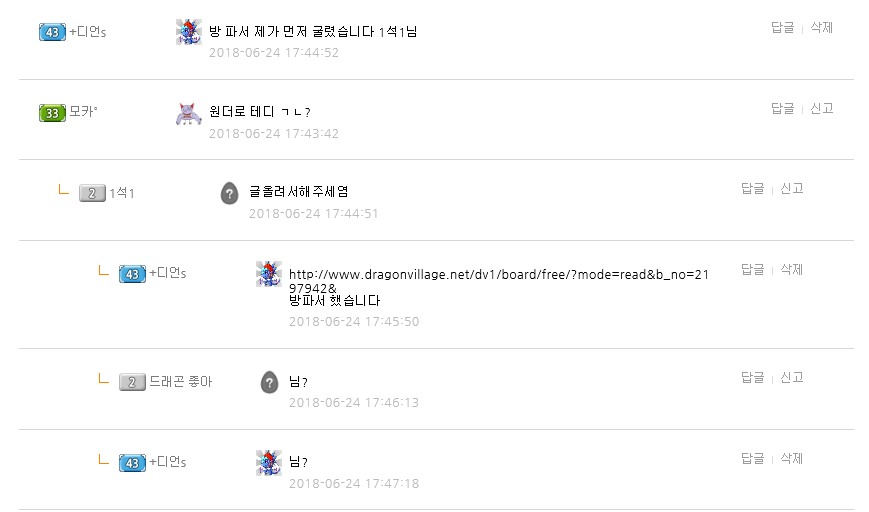
Task: Reply (답글) to 모카*'s comment
Action: coord(782,108)
